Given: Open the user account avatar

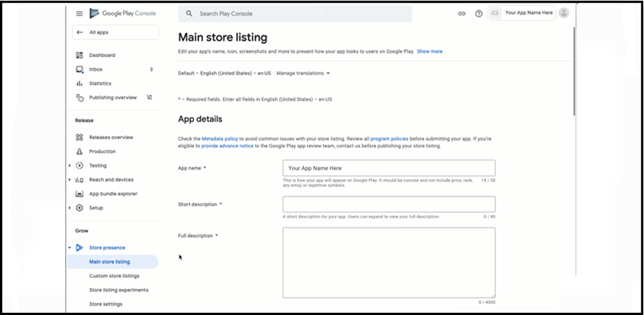Looking at the screenshot, I should click(563, 13).
